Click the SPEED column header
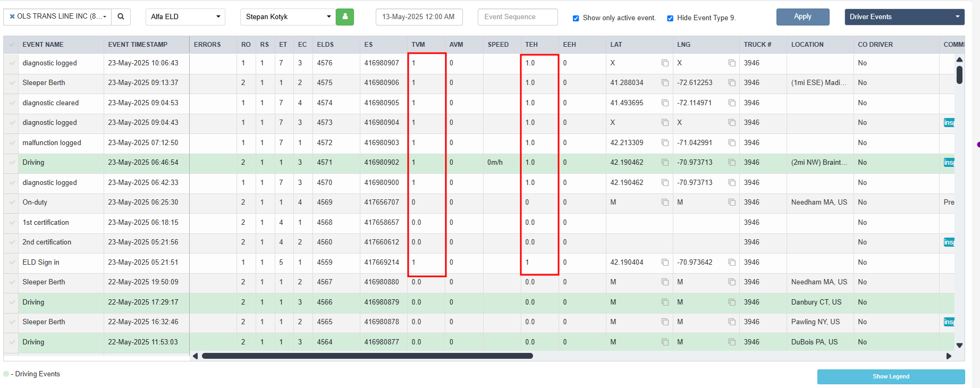 coord(498,45)
